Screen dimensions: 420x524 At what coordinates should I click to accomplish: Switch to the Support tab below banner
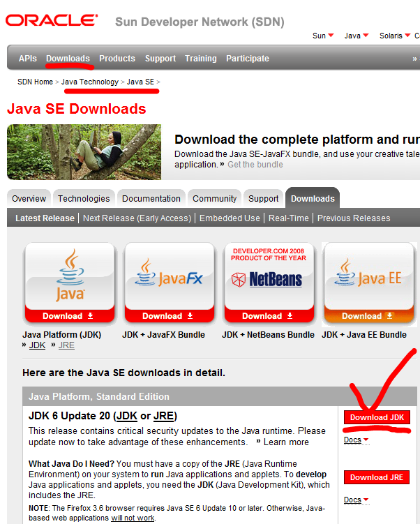[x=263, y=198]
